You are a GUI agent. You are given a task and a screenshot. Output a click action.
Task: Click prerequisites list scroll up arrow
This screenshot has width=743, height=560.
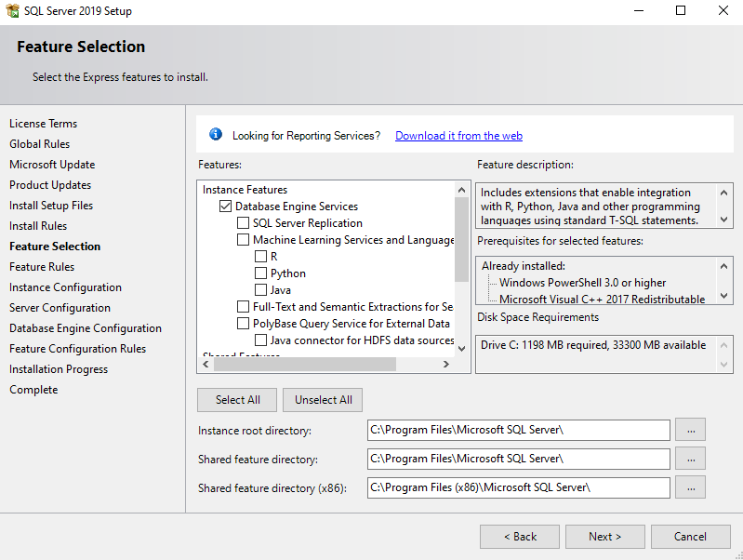point(723,266)
